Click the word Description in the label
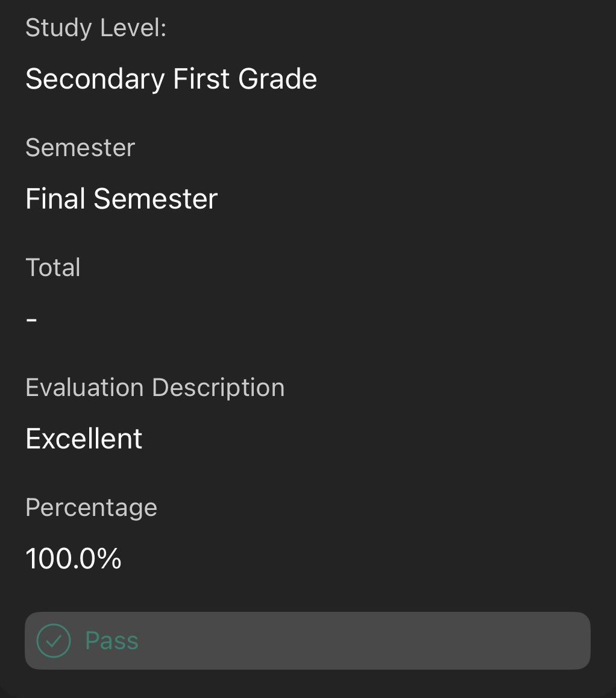The height and width of the screenshot is (698, 616). [219, 388]
